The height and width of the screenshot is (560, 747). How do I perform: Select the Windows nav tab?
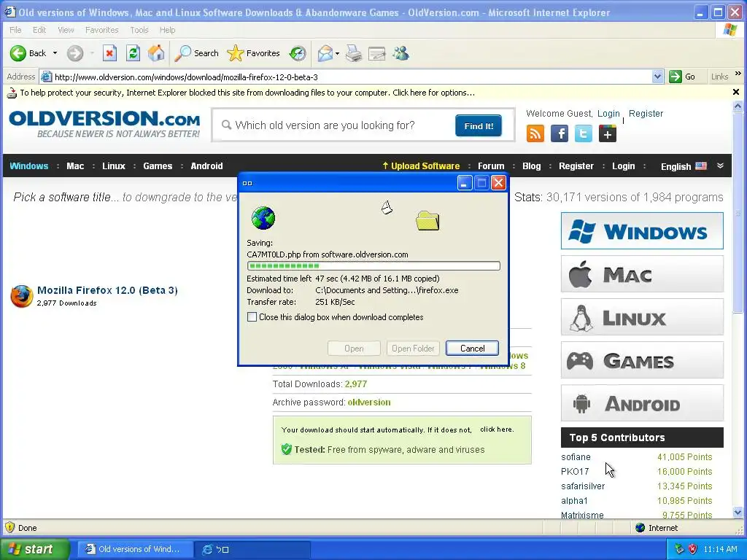pyautogui.click(x=29, y=166)
